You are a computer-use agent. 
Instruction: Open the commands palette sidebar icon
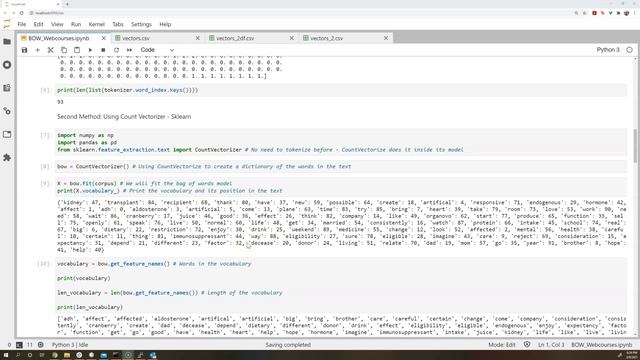tap(7, 88)
